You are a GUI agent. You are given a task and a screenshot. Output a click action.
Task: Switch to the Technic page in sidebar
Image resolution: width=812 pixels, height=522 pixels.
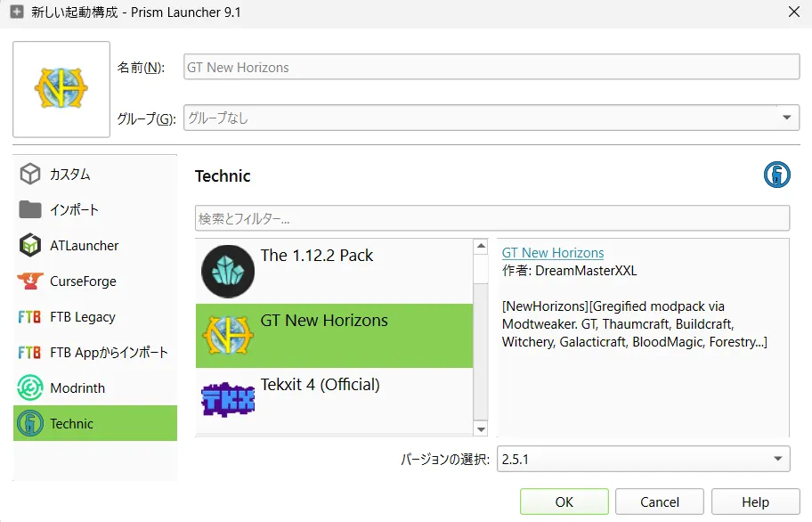click(95, 424)
